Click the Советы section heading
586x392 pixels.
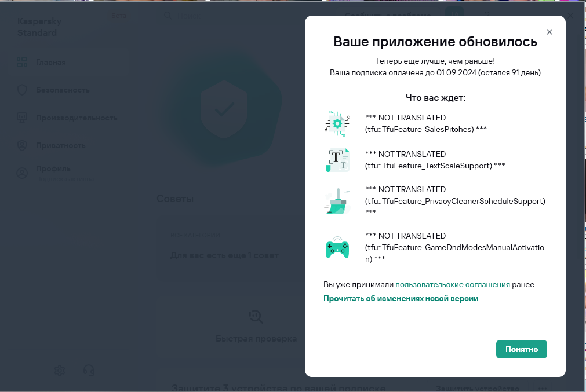[175, 199]
